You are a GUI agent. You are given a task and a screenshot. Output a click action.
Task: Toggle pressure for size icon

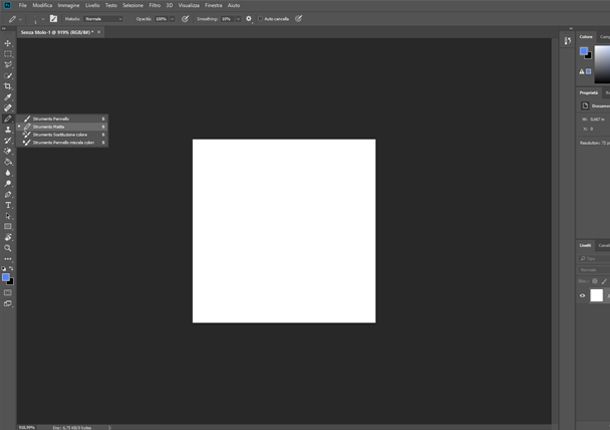[x=298, y=19]
